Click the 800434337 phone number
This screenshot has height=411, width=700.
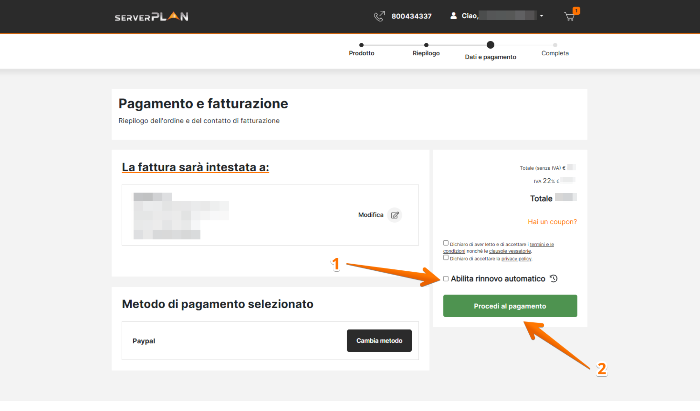coord(412,17)
